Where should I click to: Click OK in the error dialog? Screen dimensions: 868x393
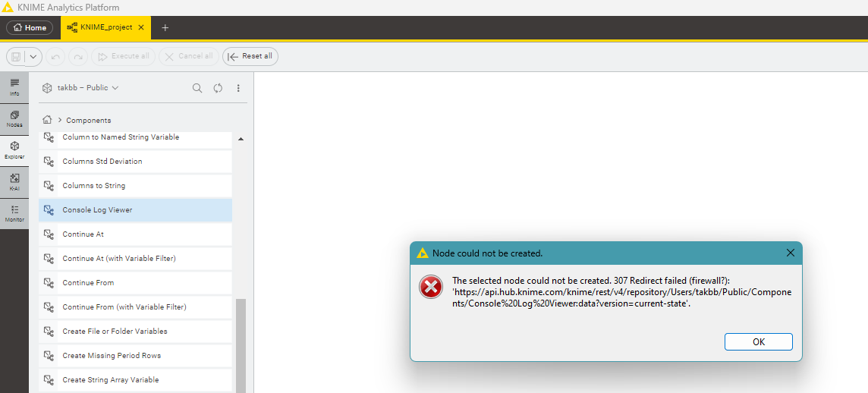click(759, 342)
